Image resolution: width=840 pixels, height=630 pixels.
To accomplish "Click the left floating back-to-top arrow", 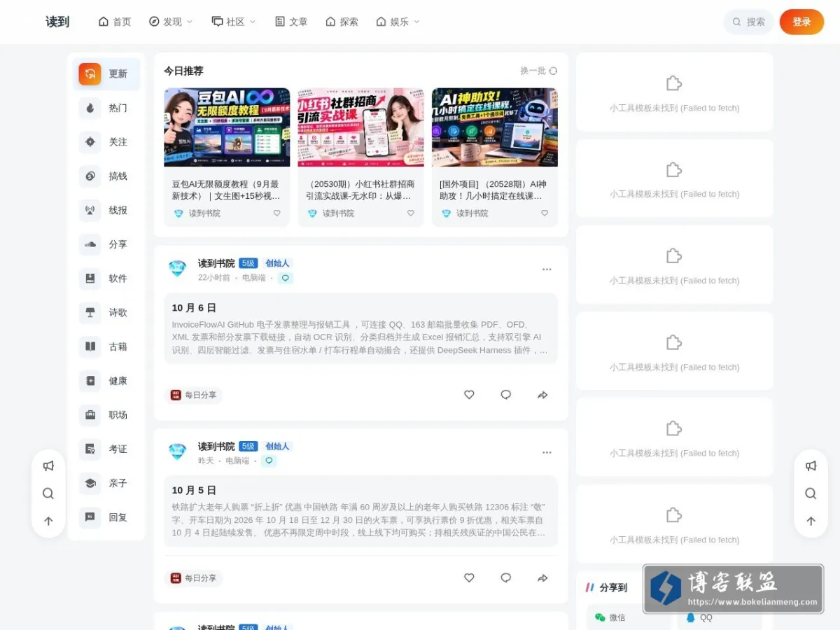I will tap(48, 521).
